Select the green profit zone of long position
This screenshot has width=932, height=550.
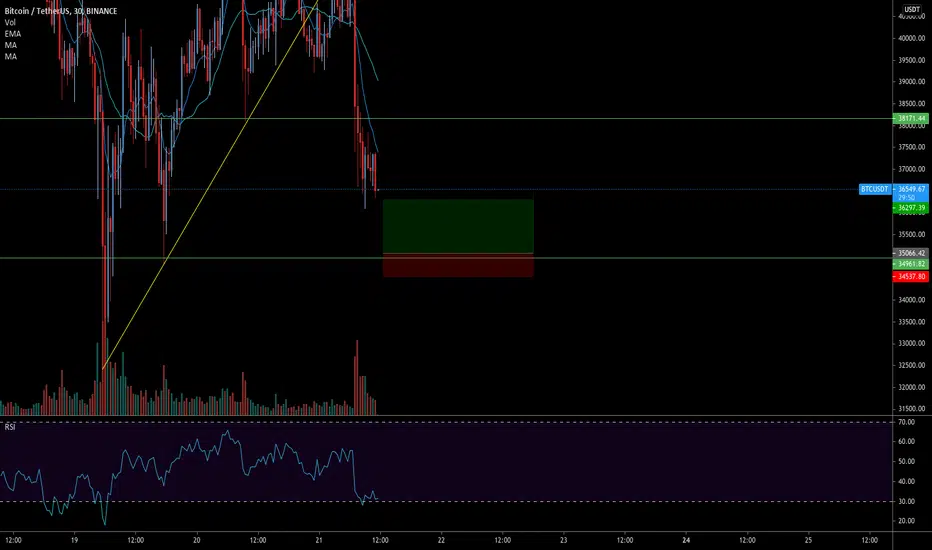458,226
